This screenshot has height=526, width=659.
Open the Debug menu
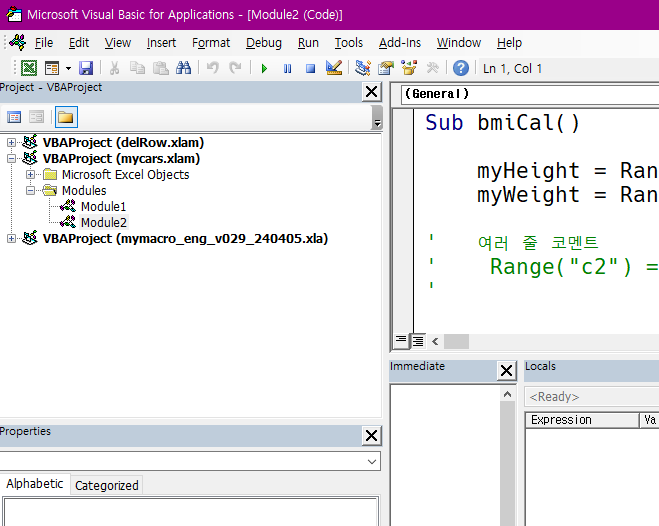[x=264, y=43]
